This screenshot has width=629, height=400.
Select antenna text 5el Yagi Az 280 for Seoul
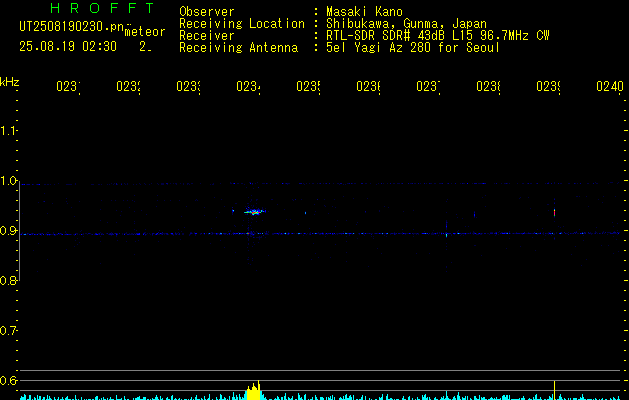point(413,48)
